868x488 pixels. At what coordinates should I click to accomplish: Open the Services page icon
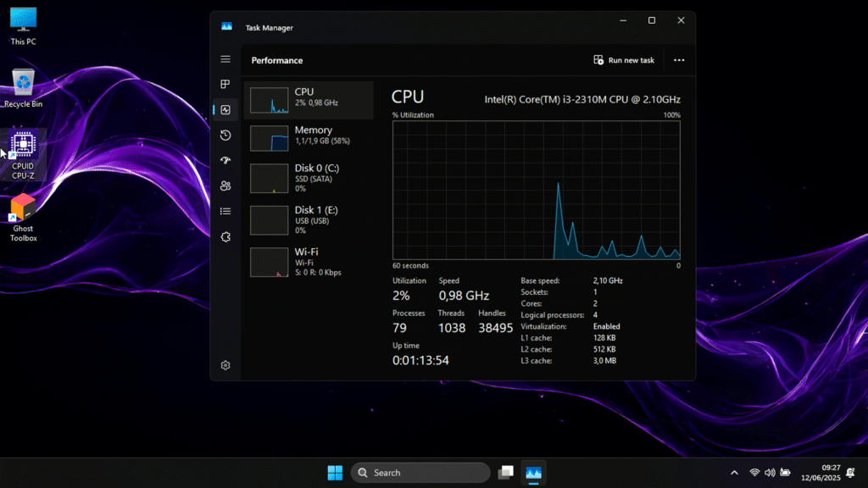click(x=225, y=237)
